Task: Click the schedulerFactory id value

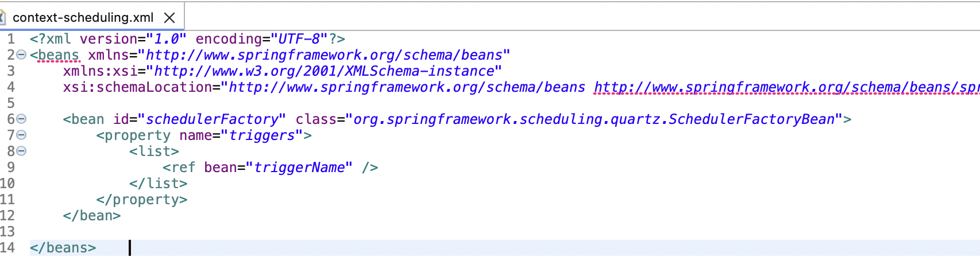Action: 212,119
